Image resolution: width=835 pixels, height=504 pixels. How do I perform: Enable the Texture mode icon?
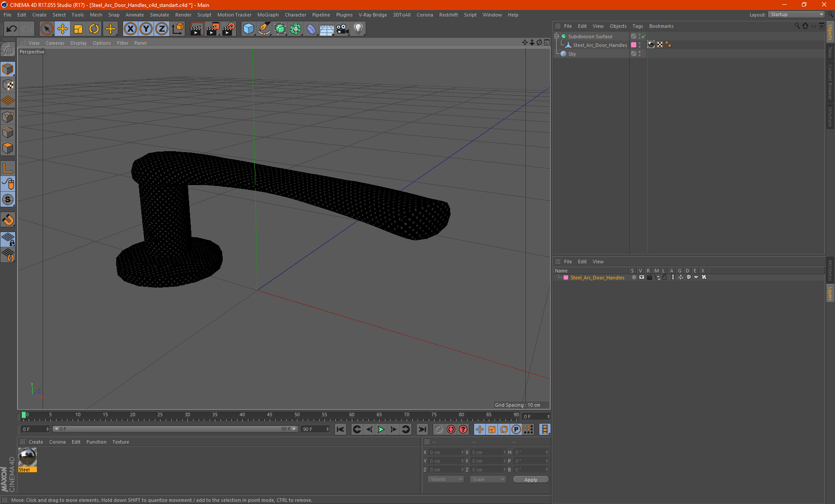8,85
